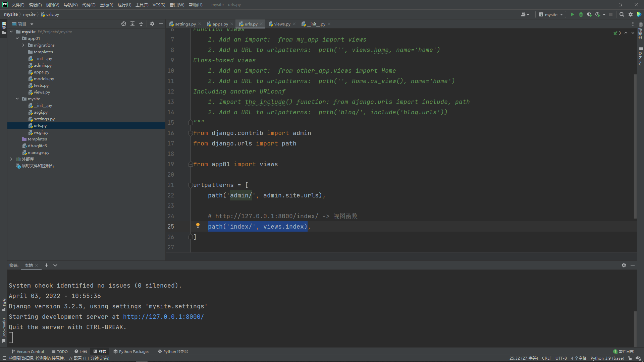Collapse the app01 folder
Screen dimensions: 644x362
point(17,39)
